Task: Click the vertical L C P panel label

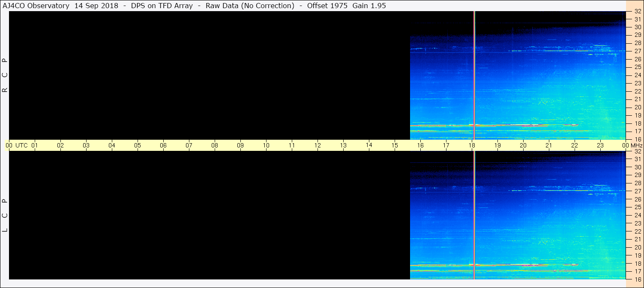Action: pyautogui.click(x=5, y=216)
